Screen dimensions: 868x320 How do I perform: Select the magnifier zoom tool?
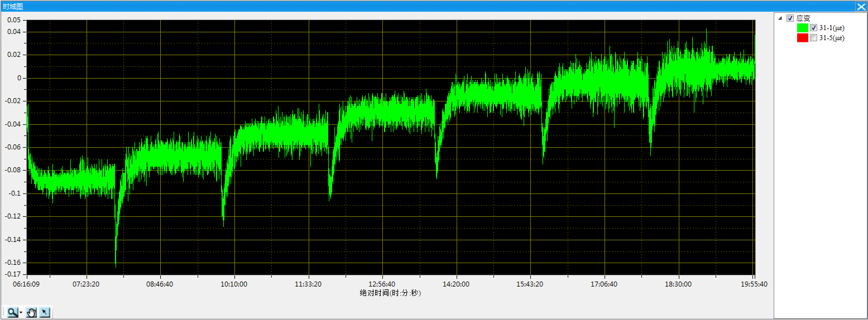[x=12, y=312]
